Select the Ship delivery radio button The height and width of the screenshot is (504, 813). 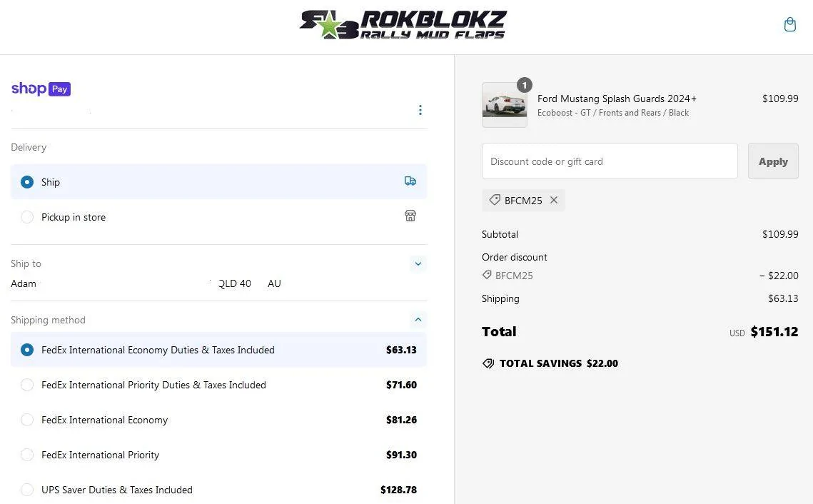(x=27, y=182)
